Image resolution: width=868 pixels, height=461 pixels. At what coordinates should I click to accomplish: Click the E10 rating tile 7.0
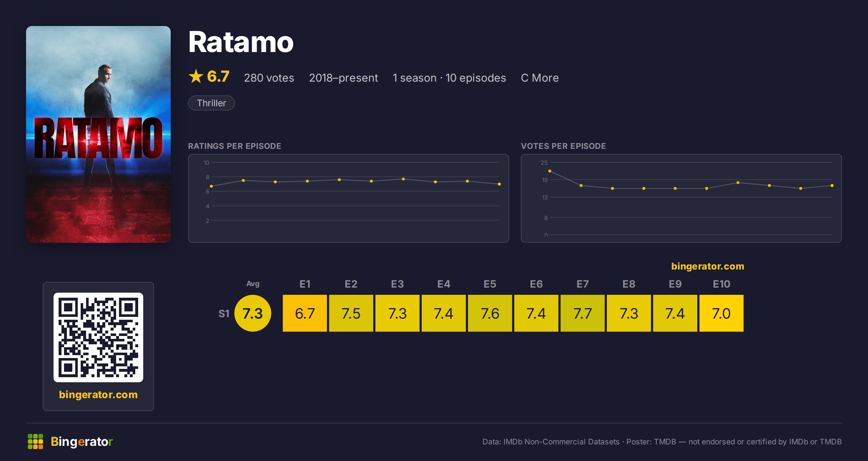click(x=722, y=313)
